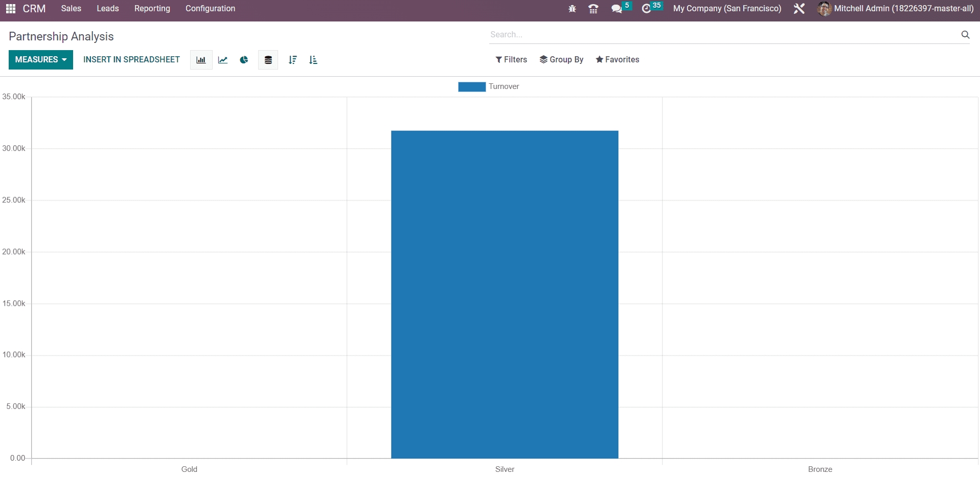
Task: Open the Filters dropdown
Action: pos(511,60)
